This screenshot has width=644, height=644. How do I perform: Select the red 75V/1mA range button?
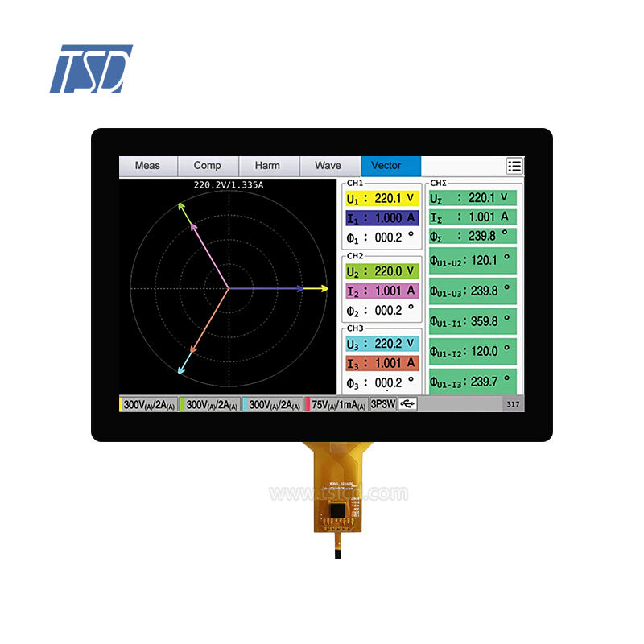(x=336, y=405)
